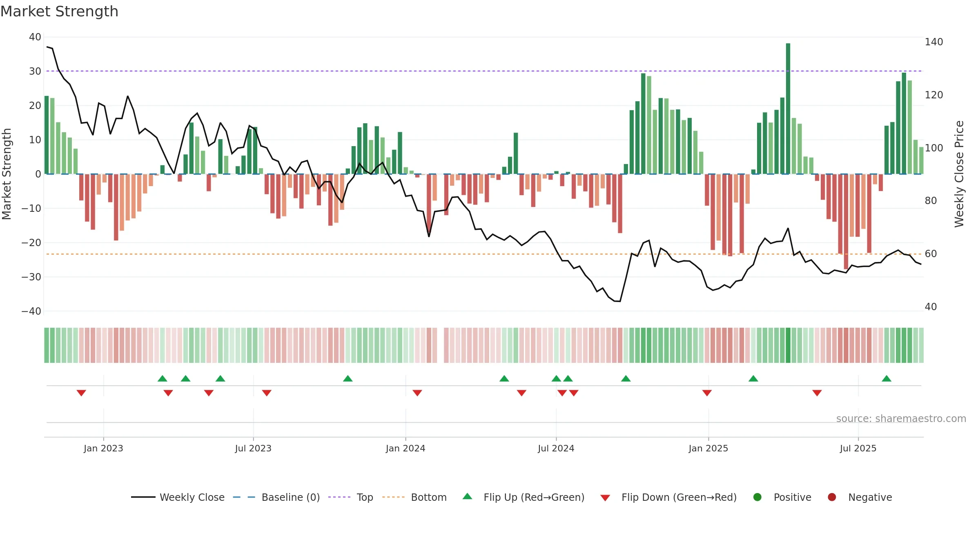This screenshot has height=551, width=980.
Task: Click the Flip Down marker at Jan 2025
Action: pos(707,393)
